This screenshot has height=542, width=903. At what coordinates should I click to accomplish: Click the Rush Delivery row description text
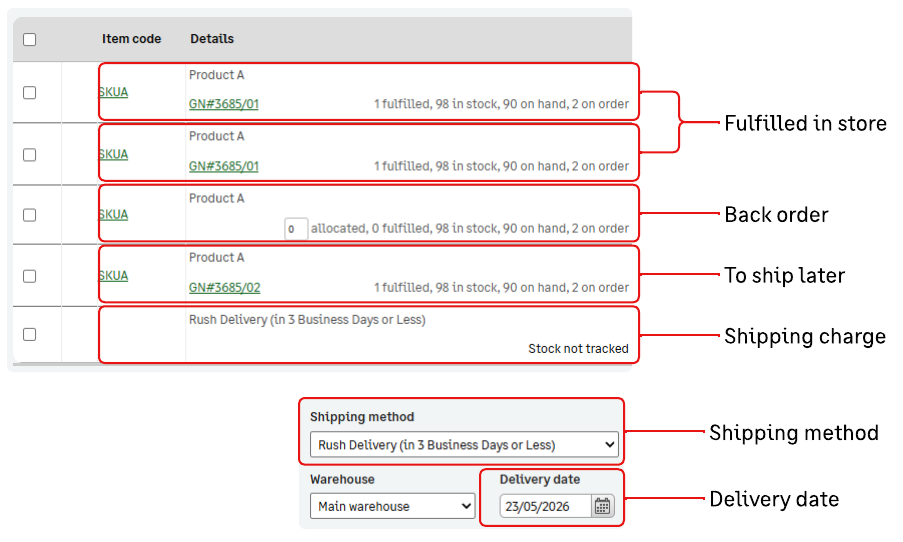308,320
